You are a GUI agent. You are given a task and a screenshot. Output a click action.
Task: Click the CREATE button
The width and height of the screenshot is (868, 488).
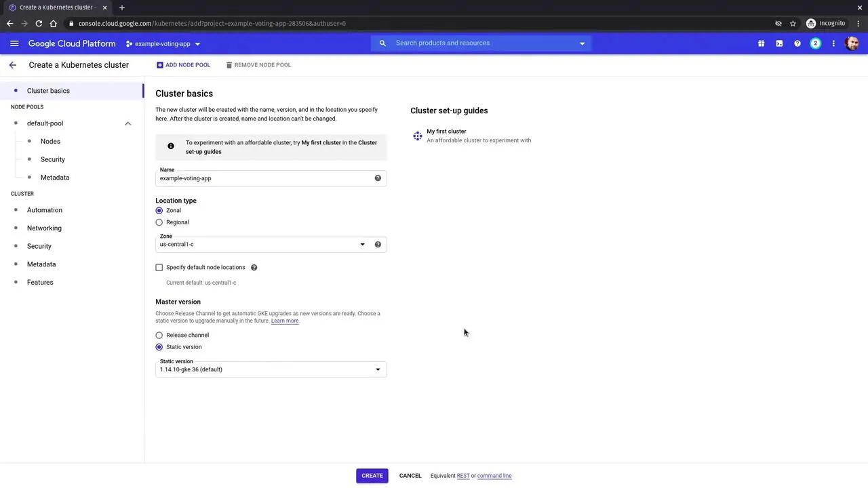(x=372, y=475)
